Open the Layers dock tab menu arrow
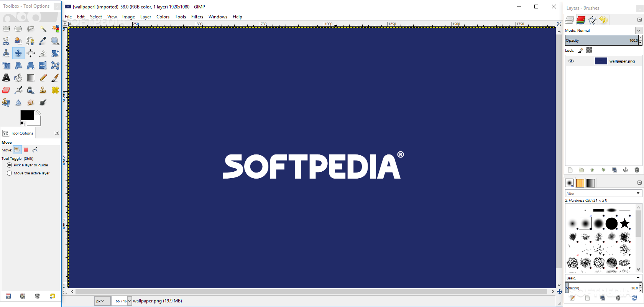 coord(639,20)
